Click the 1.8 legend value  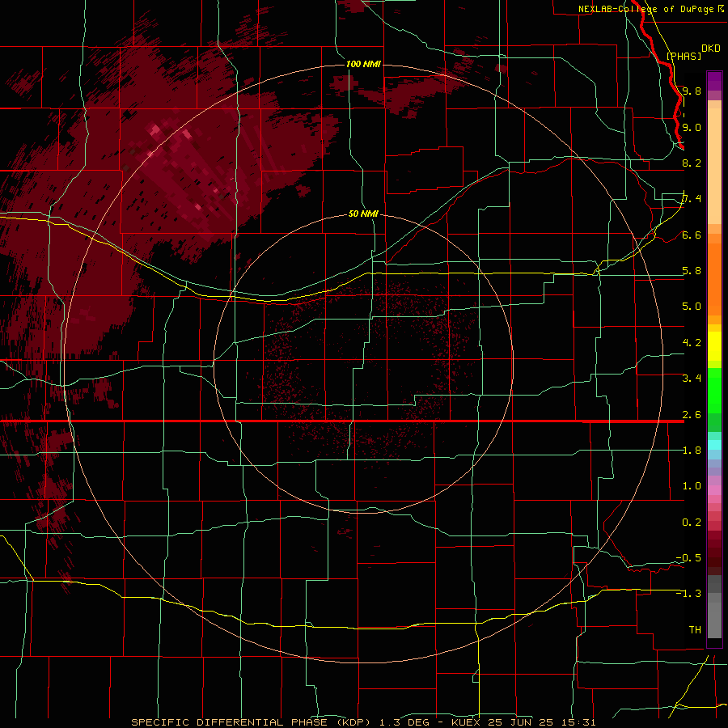point(692,451)
